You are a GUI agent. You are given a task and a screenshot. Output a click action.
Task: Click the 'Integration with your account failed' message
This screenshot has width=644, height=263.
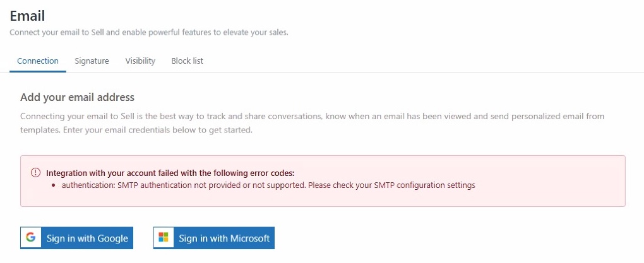170,173
